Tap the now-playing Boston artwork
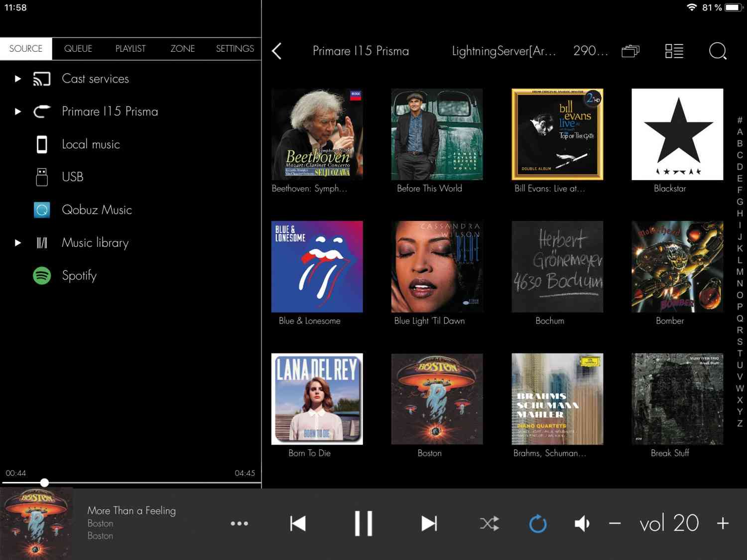 36,524
